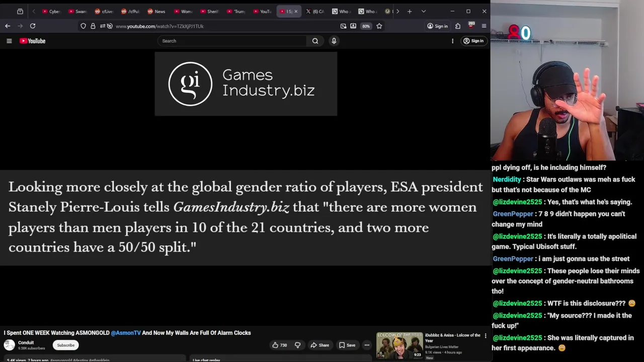Open the @AsmonTV channel link in title
Screen dimensions: 644x362
(x=126, y=333)
